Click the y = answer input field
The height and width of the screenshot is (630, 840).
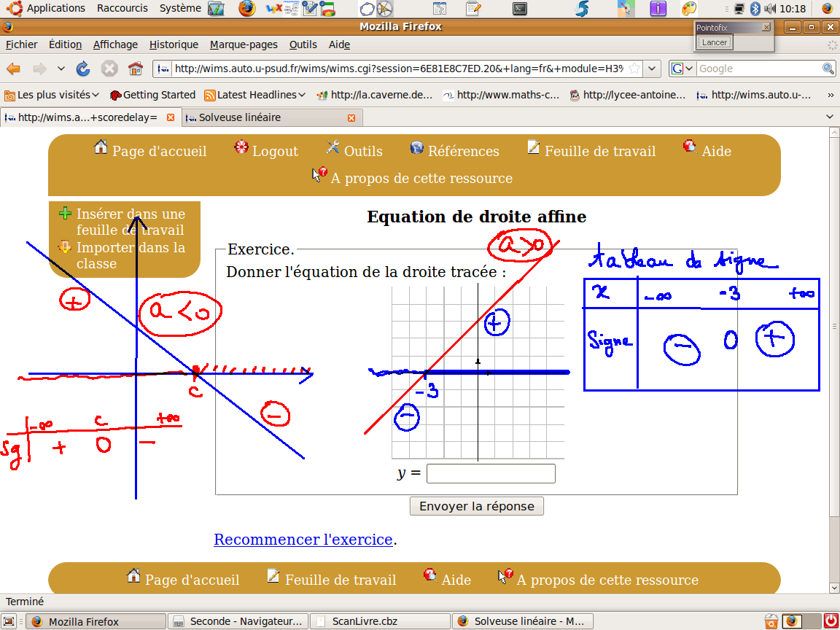(491, 474)
